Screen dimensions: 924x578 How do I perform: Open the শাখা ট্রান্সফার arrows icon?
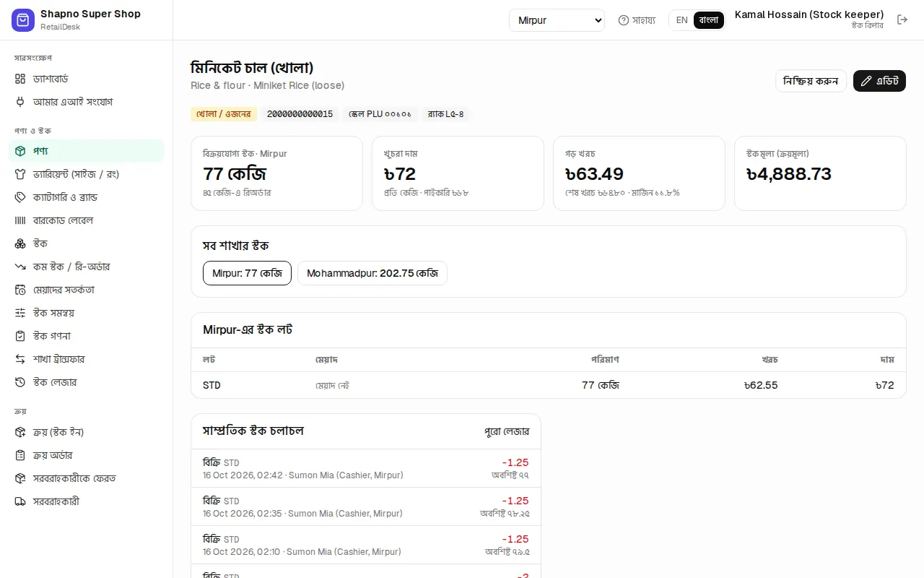(20, 359)
